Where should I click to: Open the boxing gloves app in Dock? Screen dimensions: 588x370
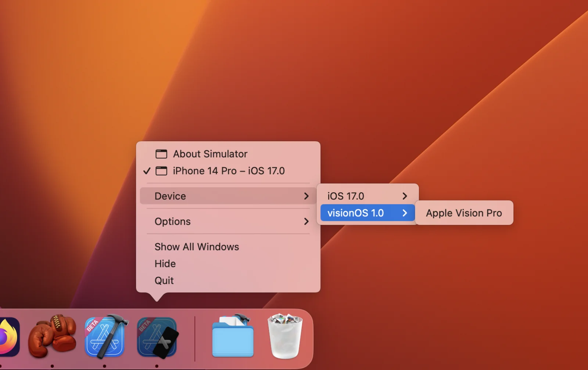[x=52, y=336]
